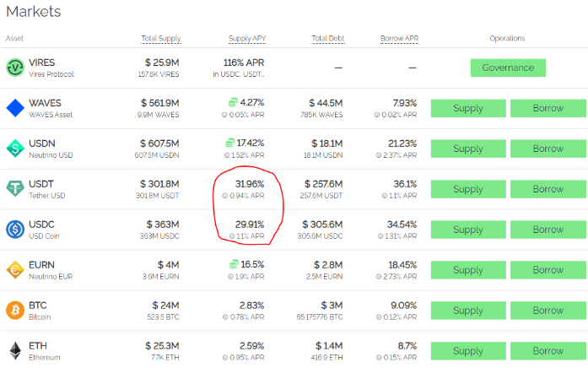Click the USDT borrow APR 36.1%
Image resolution: width=588 pixels, height=368 pixels.
coord(405,184)
